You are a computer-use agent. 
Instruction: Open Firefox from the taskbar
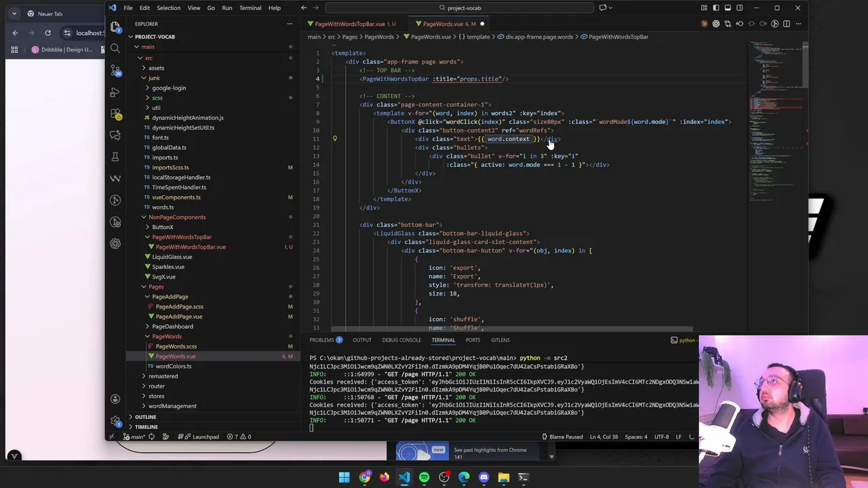coord(384,477)
